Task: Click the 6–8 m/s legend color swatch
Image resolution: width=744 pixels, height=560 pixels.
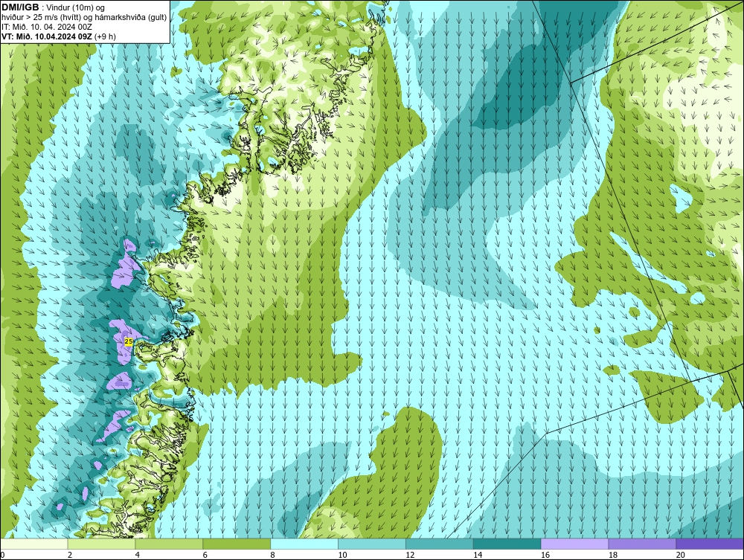Action: (237, 544)
